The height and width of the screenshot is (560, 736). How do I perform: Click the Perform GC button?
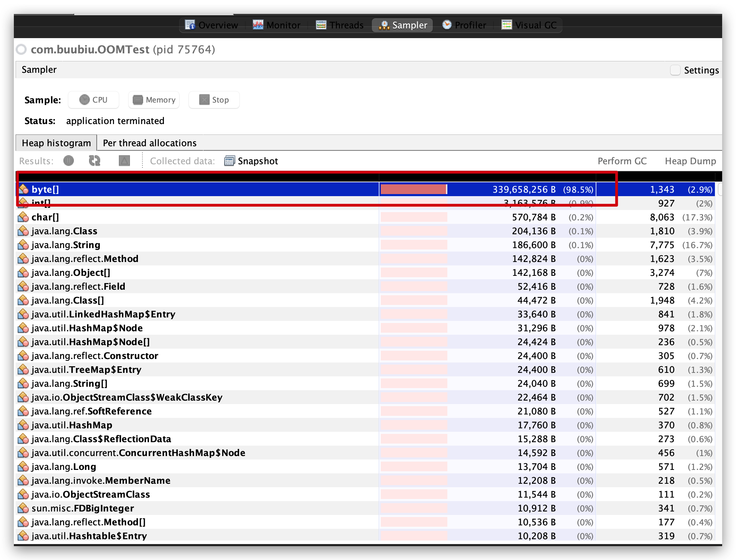pos(622,161)
